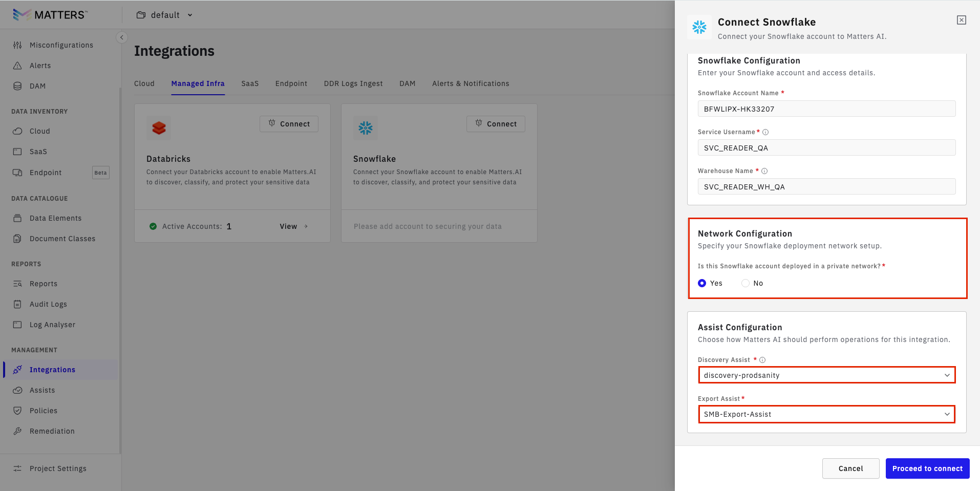Viewport: 980px width, 491px height.
Task: Click the Audit Logs clipboard icon
Action: click(17, 304)
